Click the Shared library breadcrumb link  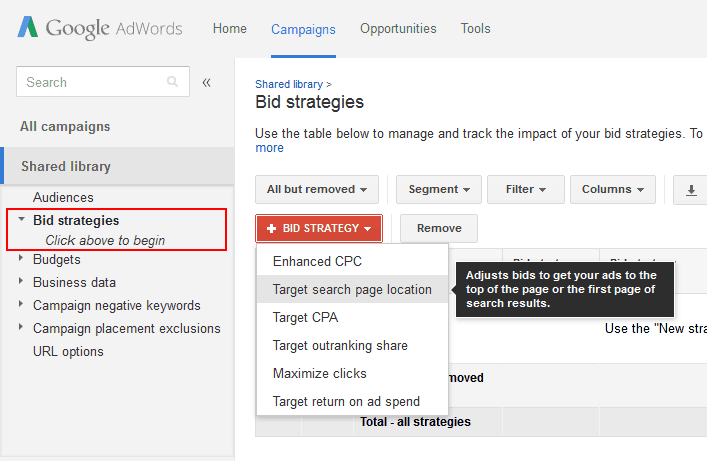pos(289,84)
